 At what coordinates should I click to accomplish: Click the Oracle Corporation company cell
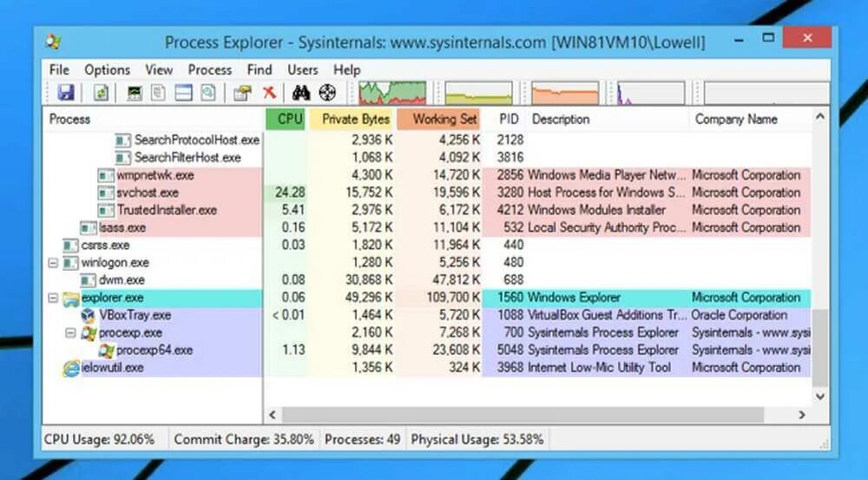[740, 315]
